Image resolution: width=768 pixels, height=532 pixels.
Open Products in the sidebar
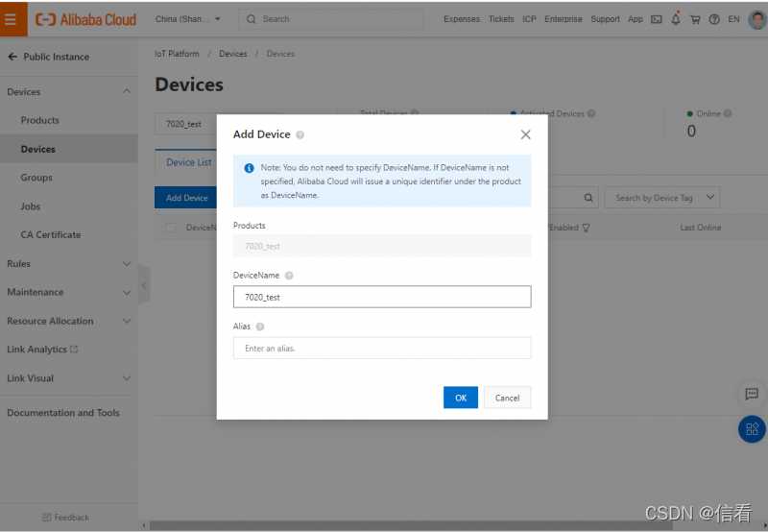coord(39,120)
